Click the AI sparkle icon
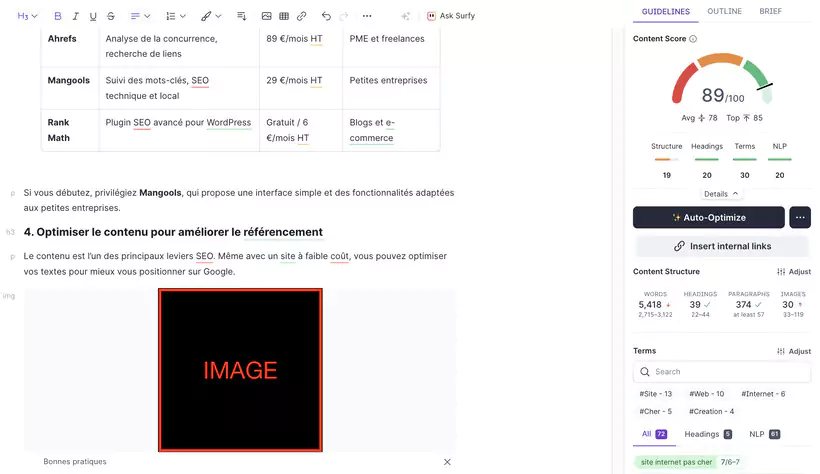820x474 pixels. [x=405, y=16]
